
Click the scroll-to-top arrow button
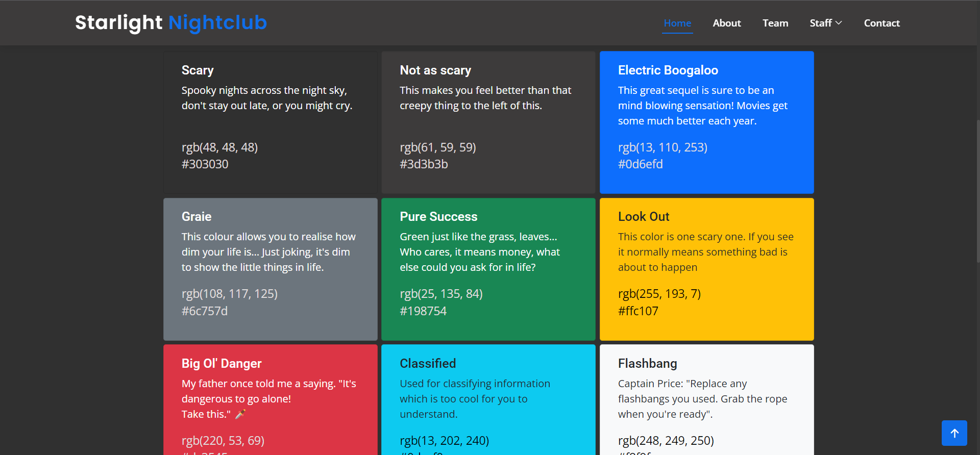click(954, 433)
